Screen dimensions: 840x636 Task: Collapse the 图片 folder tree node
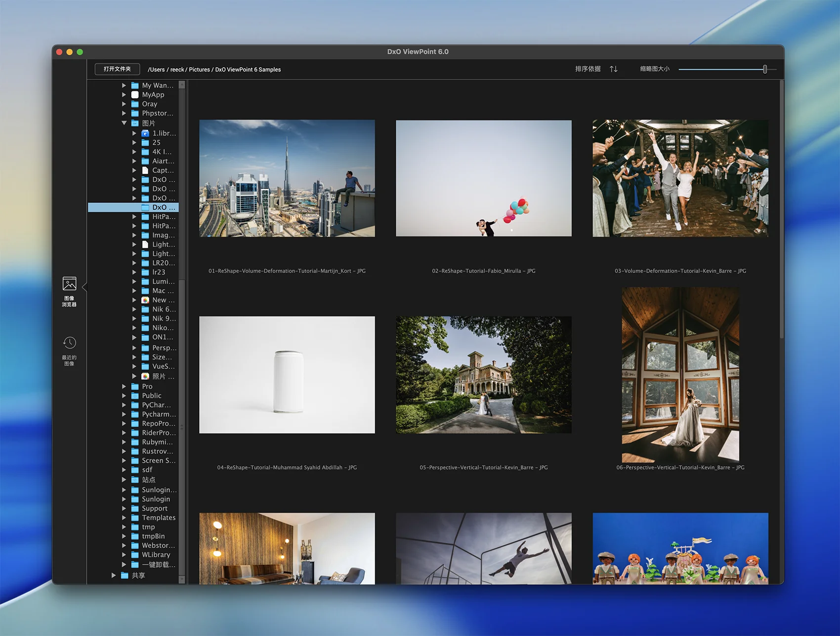[124, 123]
